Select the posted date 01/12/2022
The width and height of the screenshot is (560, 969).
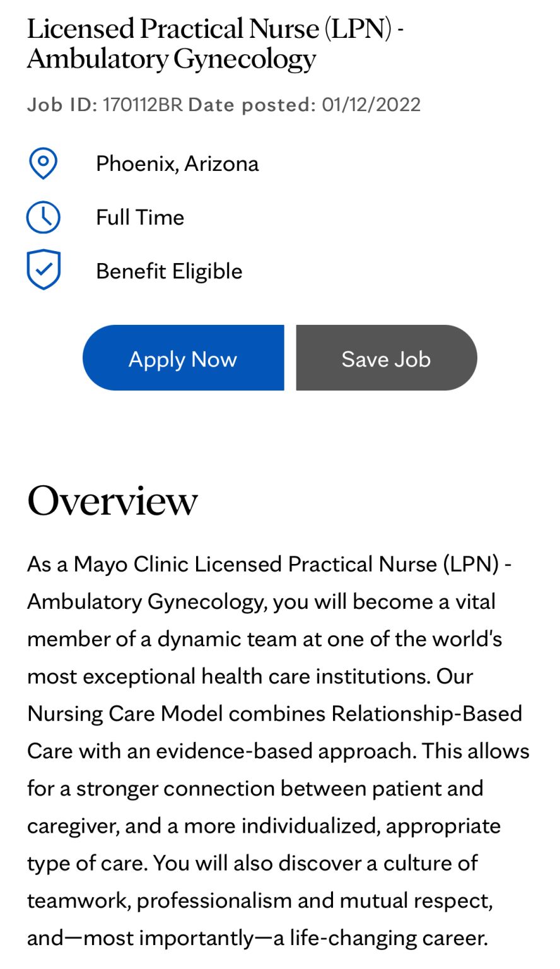coord(371,105)
